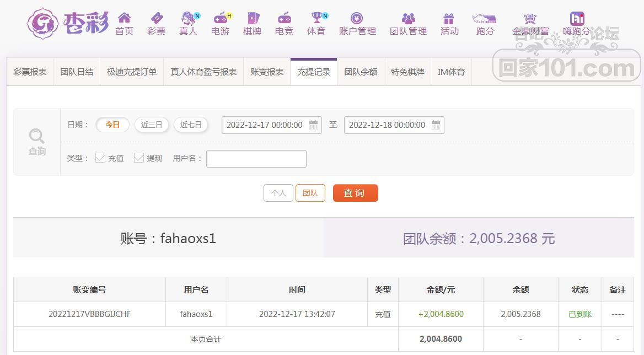Switch to the 真人体育盈亏报表 tab
The height and width of the screenshot is (355, 644).
203,72
